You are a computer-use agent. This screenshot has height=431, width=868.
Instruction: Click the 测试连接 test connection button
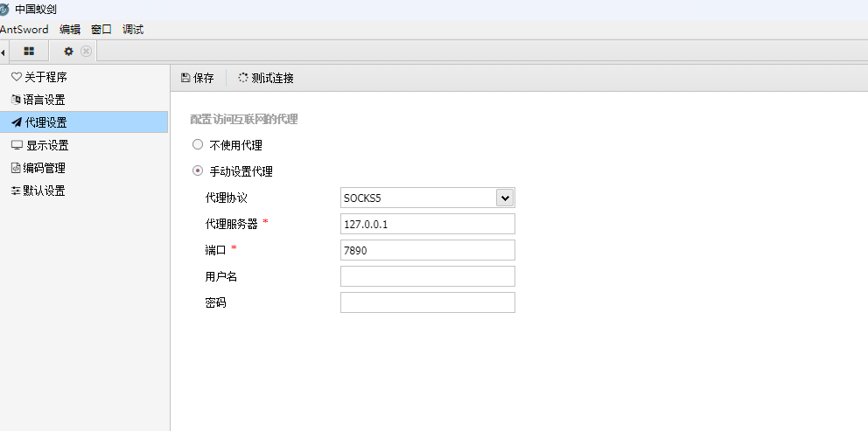click(x=266, y=78)
